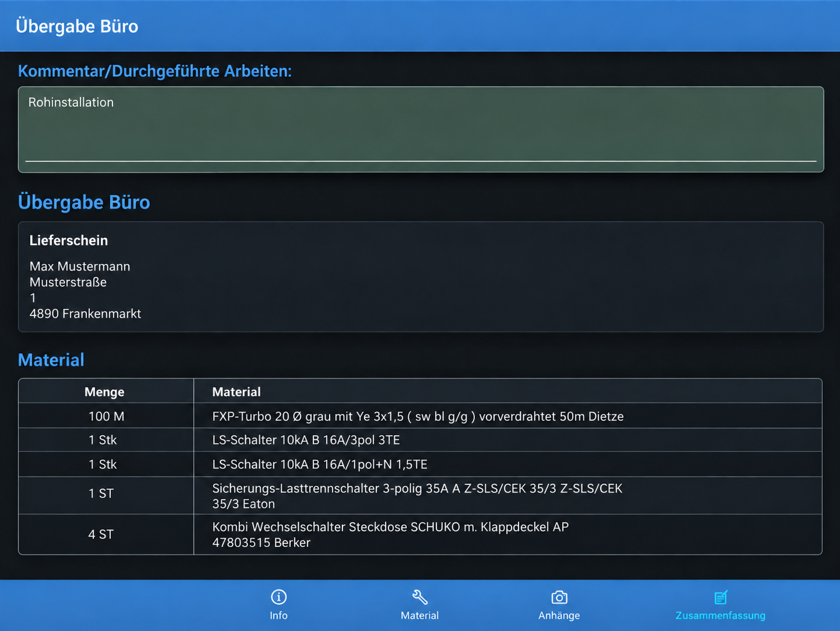840x631 pixels.
Task: Open the Info tab icon
Action: tap(279, 597)
